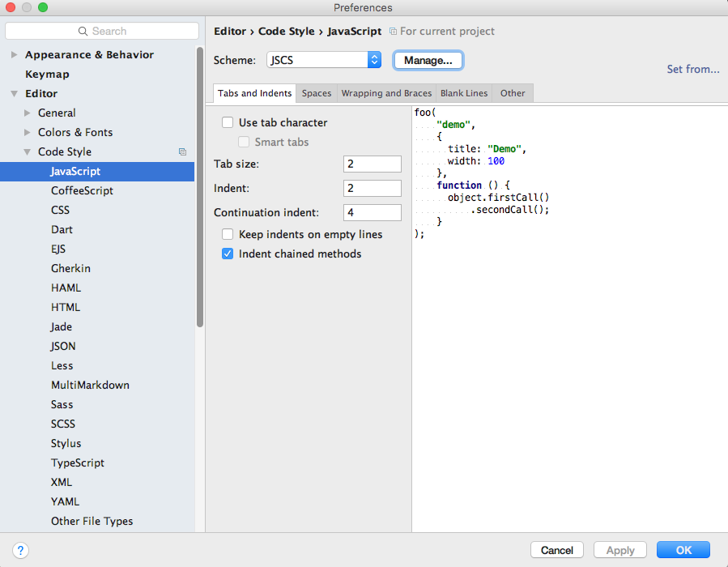The height and width of the screenshot is (567, 728).
Task: Click the sidebar vertical scrollbar
Action: point(200,186)
